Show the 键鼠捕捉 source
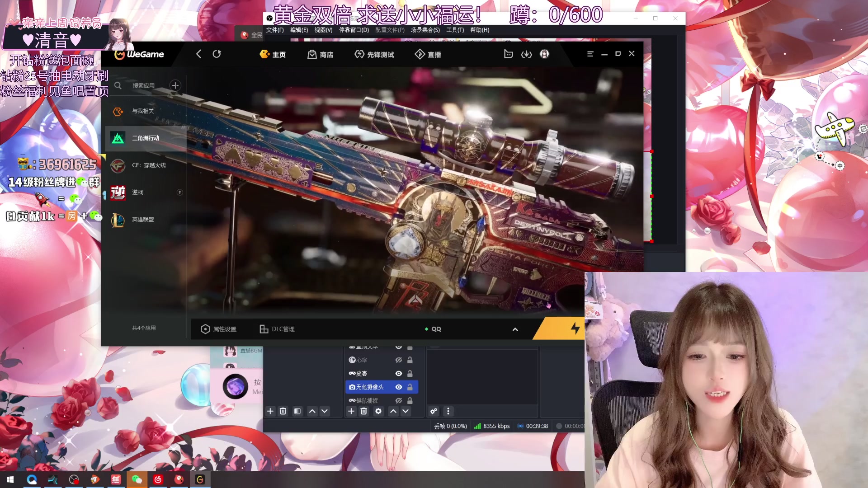Viewport: 868px width, 488px height. (399, 401)
